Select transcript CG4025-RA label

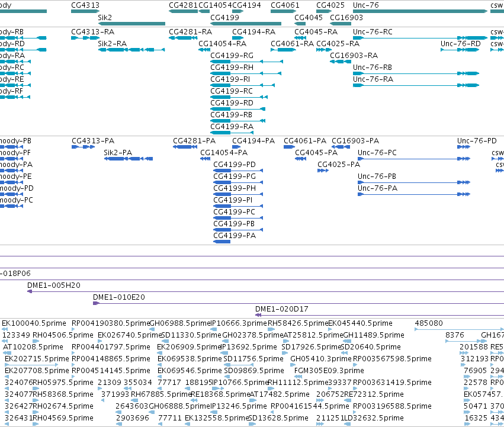pos(338,44)
